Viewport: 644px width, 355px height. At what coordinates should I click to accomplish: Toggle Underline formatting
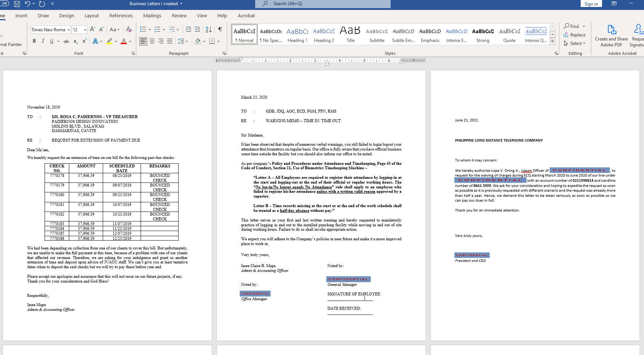pos(52,41)
